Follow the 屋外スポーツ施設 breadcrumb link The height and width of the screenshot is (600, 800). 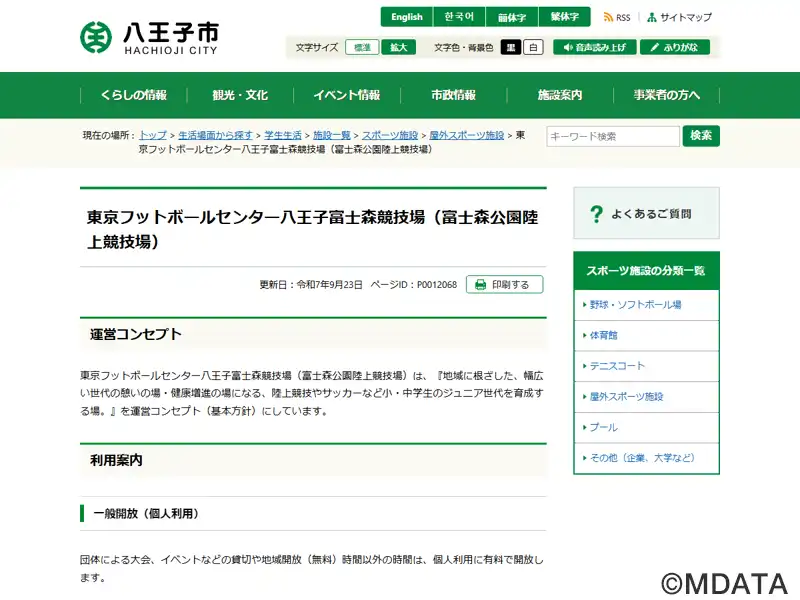point(467,135)
